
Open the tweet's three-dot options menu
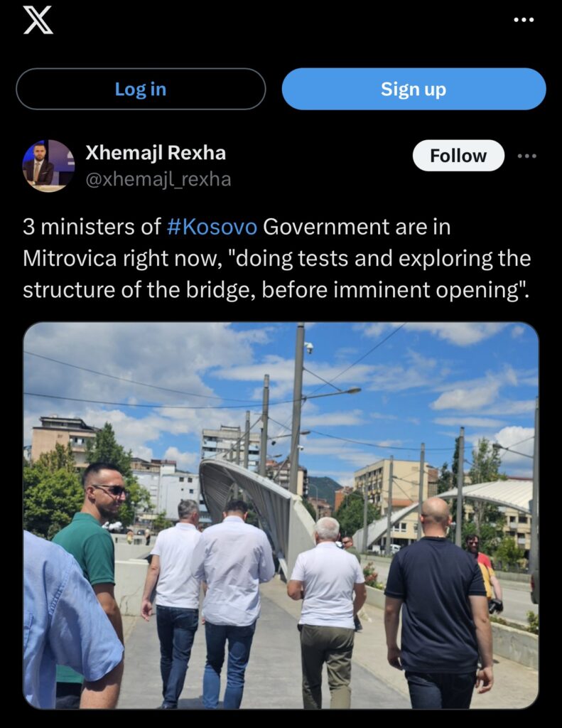pyautogui.click(x=527, y=156)
